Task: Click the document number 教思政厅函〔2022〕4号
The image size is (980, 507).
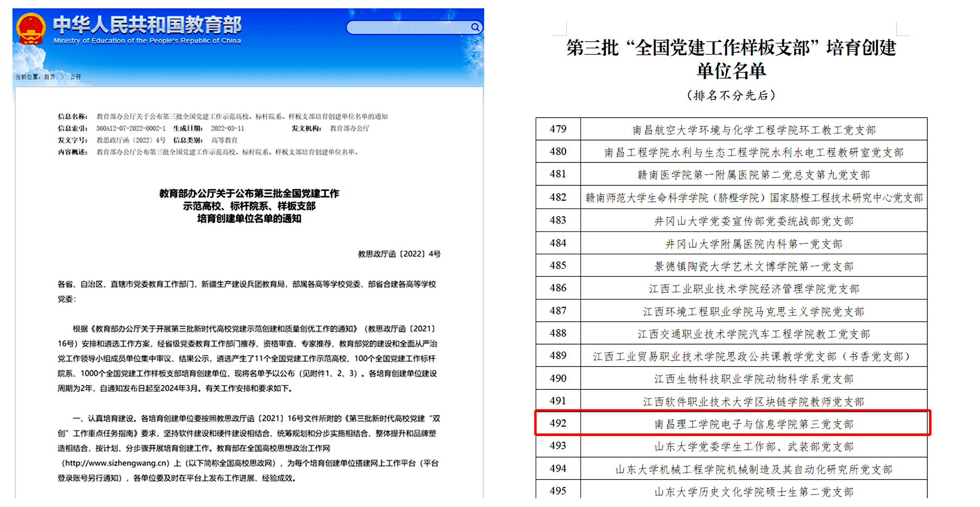Action: click(399, 254)
